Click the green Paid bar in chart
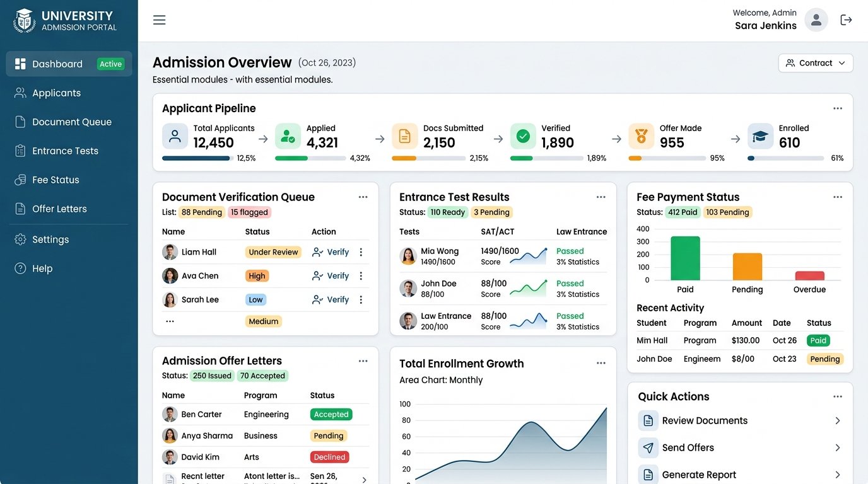868x484 pixels. tap(685, 258)
